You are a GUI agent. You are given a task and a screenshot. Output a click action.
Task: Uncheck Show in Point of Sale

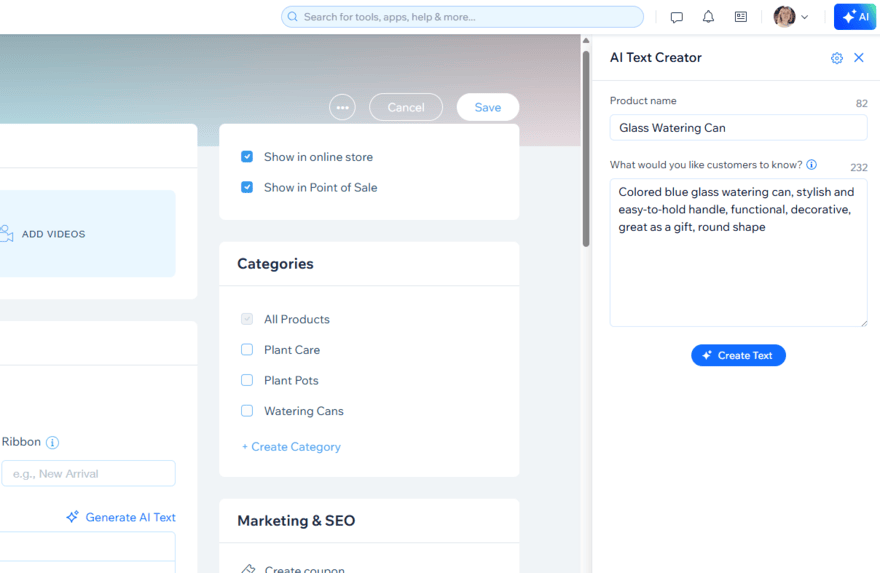pyautogui.click(x=247, y=187)
